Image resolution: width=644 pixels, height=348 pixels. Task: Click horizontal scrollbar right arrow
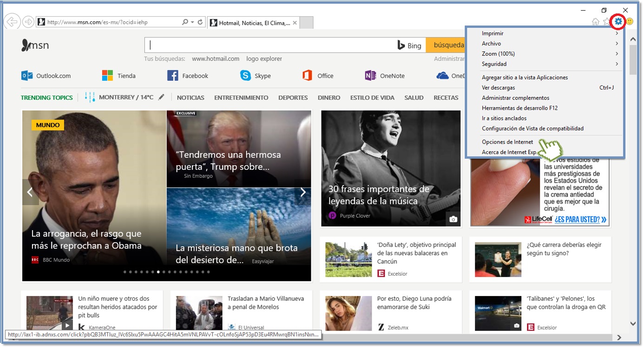coord(619,337)
